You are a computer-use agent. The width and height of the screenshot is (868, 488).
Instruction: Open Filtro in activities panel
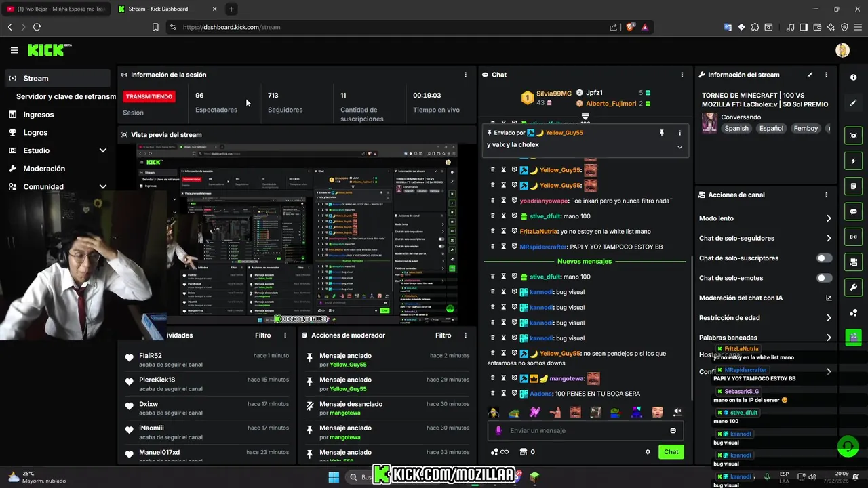[262, 335]
